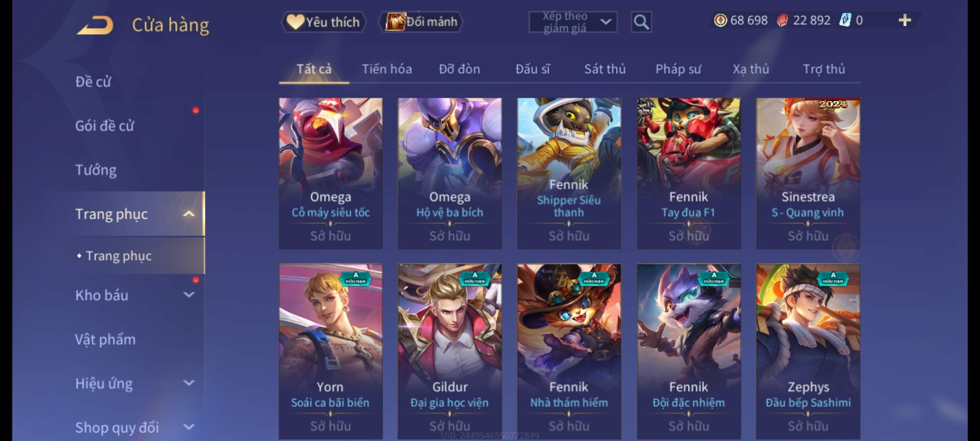Expand the Kho báu sidebar section
980x441 pixels.
click(x=189, y=295)
